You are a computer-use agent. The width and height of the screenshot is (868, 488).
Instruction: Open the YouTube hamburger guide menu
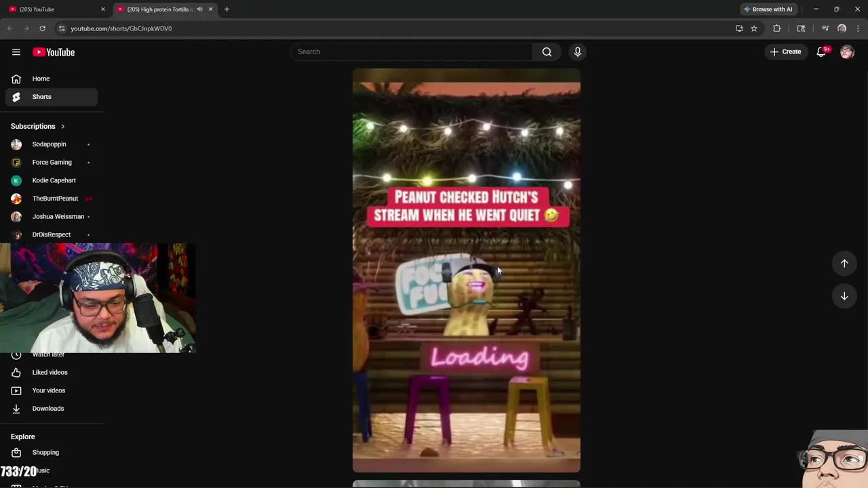tap(16, 52)
